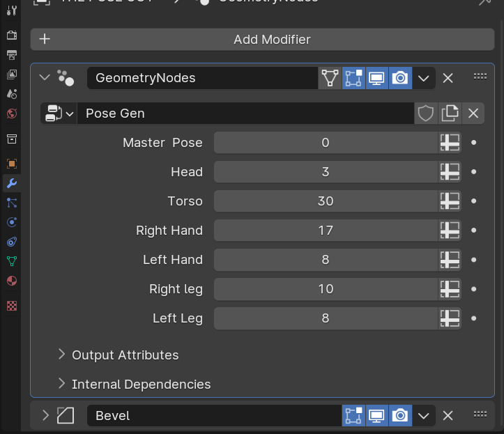504x434 pixels.
Task: Open the Collection properties tab
Action: pyautogui.click(x=12, y=139)
